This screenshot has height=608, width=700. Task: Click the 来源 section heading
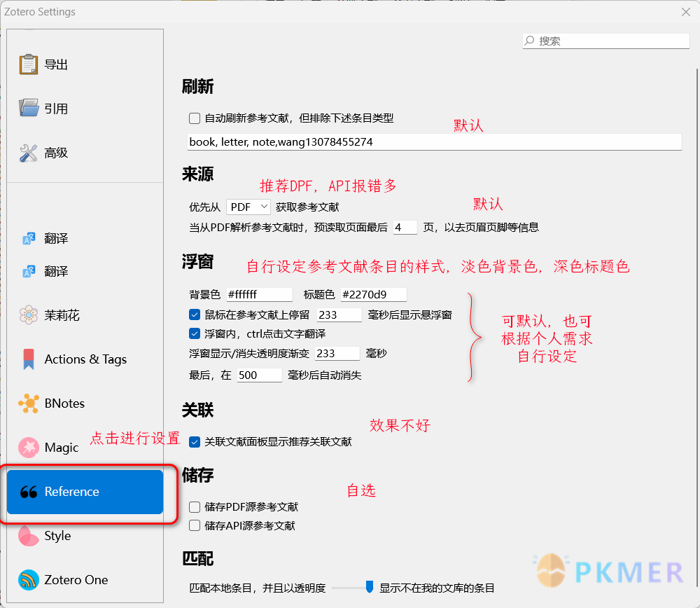point(198,174)
